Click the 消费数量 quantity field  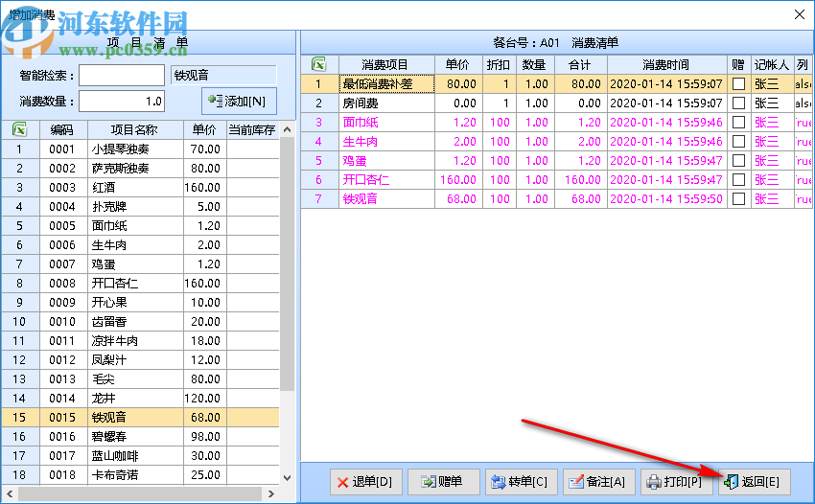pyautogui.click(x=122, y=102)
